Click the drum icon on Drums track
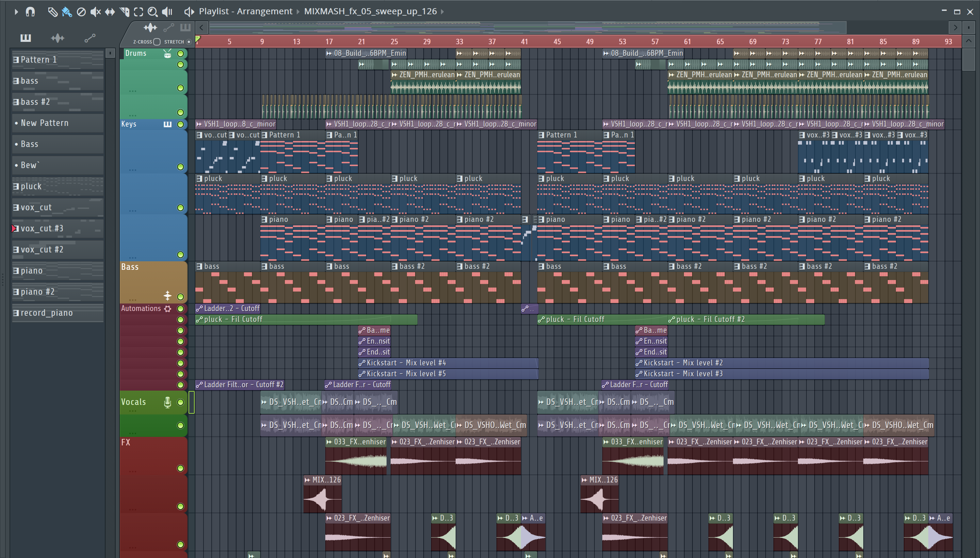The width and height of the screenshot is (980, 558). click(167, 54)
